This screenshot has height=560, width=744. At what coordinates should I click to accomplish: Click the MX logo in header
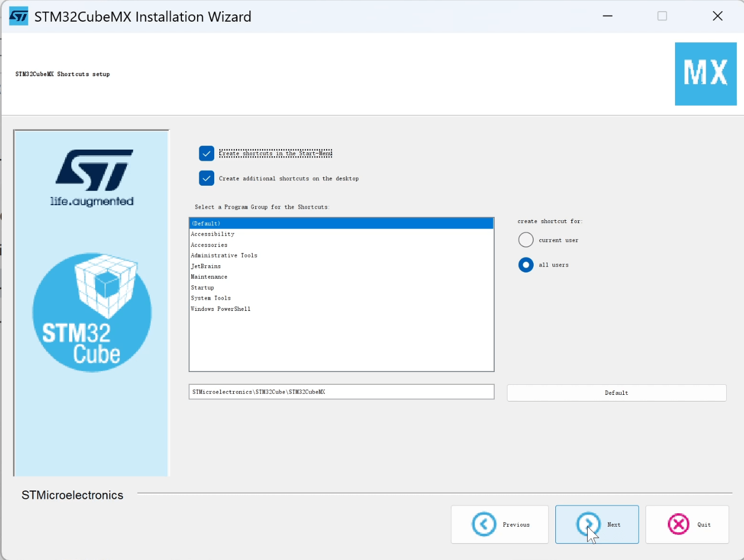(705, 74)
